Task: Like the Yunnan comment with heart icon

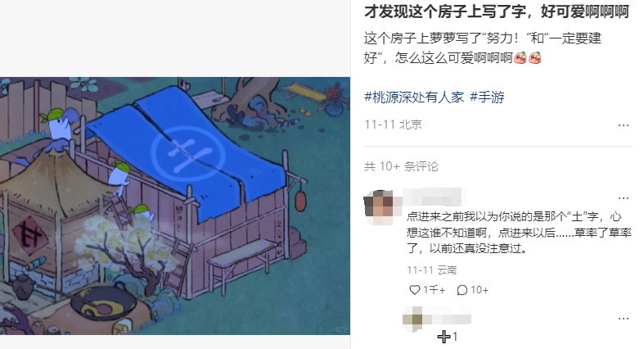Action: [415, 290]
